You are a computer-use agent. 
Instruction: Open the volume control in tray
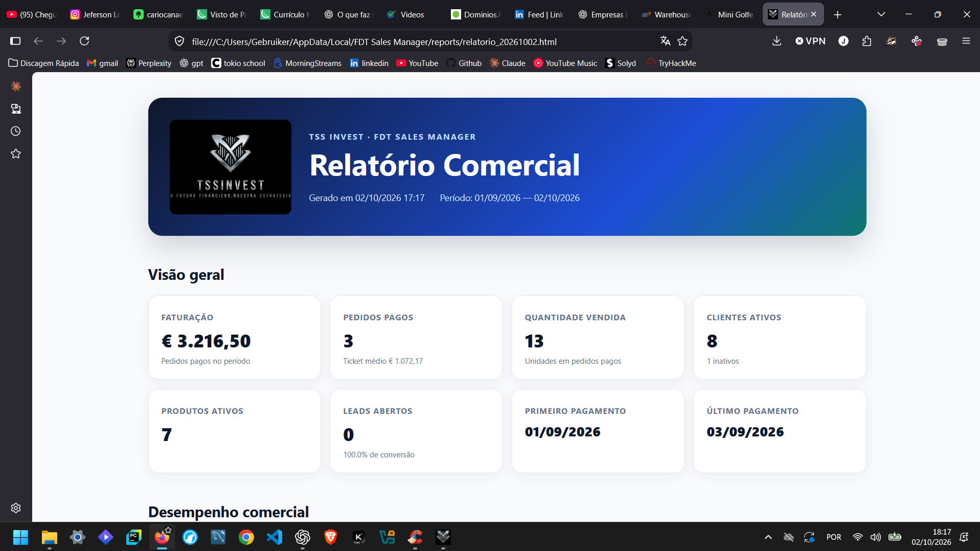[x=876, y=537]
